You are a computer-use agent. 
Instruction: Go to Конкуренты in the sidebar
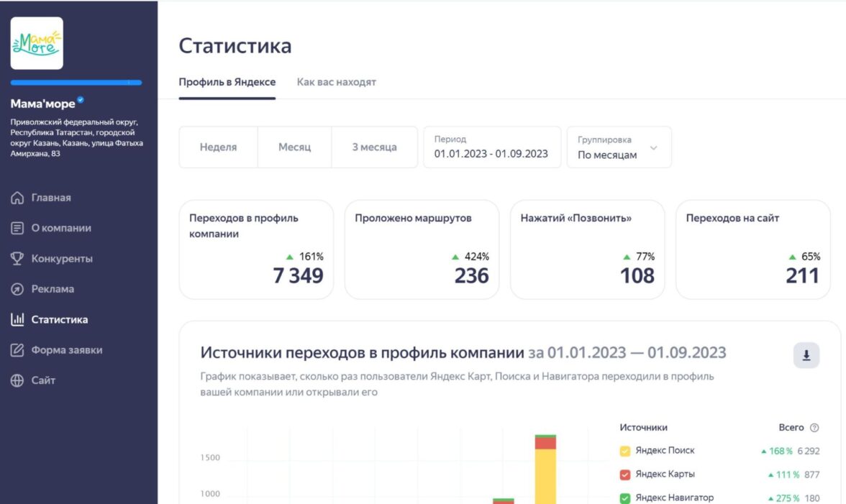pyautogui.click(x=62, y=259)
